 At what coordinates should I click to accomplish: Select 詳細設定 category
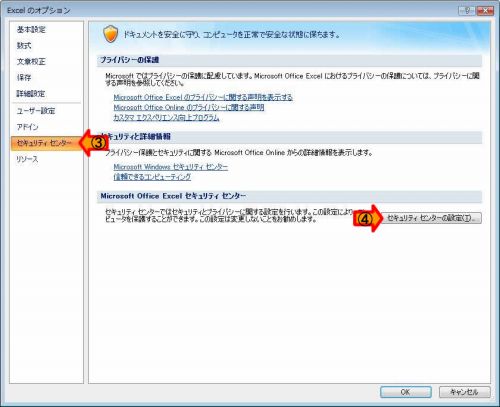pos(31,94)
